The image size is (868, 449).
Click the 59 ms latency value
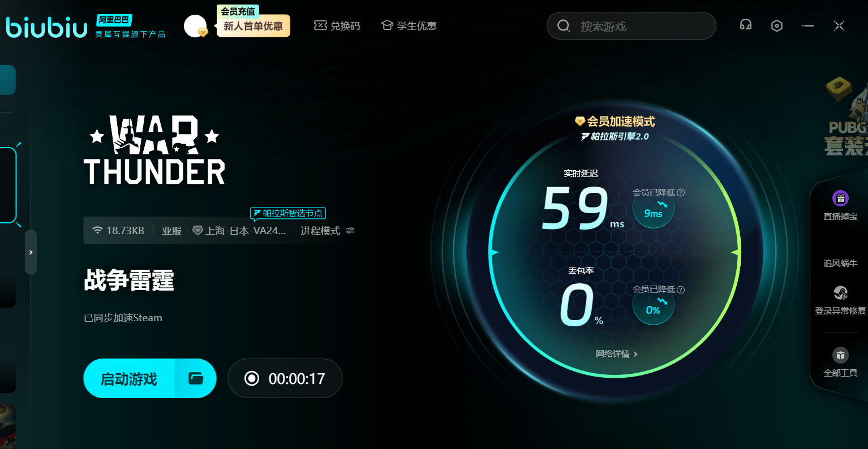(x=583, y=209)
